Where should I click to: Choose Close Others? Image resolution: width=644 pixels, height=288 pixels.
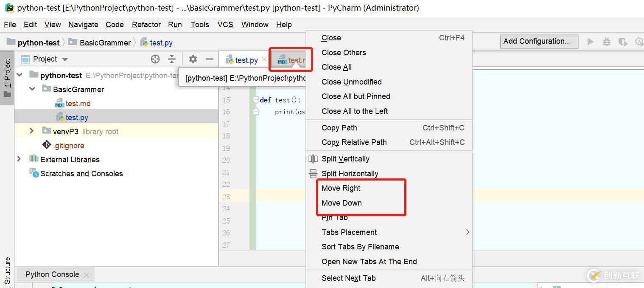coord(389,53)
